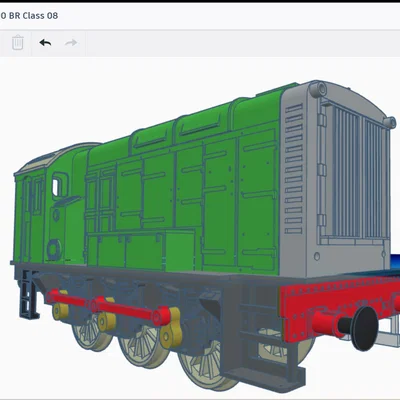Undo the last action with the arrow
This screenshot has height=400, width=400.
(x=45, y=43)
